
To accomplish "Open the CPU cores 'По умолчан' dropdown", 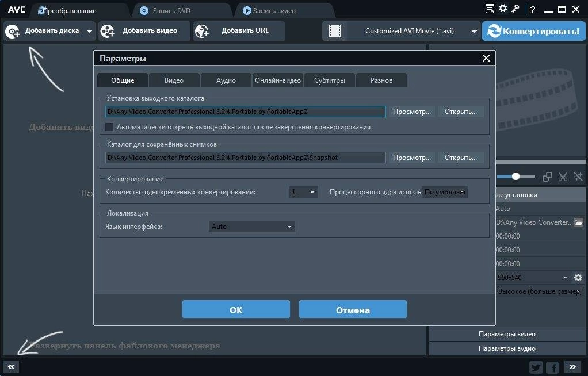I will (444, 192).
